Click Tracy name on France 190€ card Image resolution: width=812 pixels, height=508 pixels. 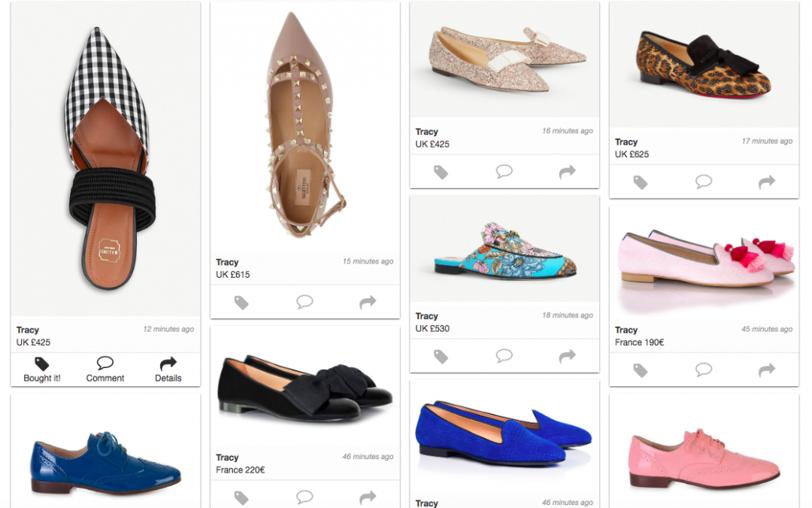pyautogui.click(x=626, y=330)
